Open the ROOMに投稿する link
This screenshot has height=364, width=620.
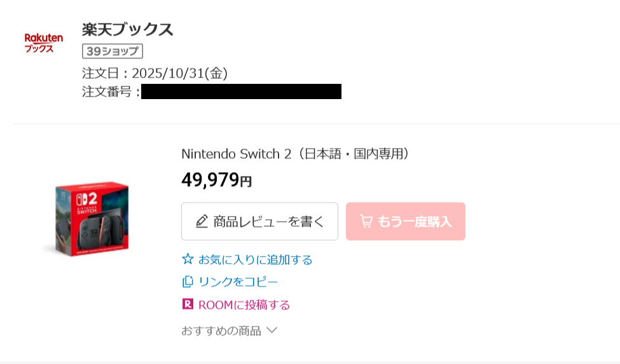point(244,305)
